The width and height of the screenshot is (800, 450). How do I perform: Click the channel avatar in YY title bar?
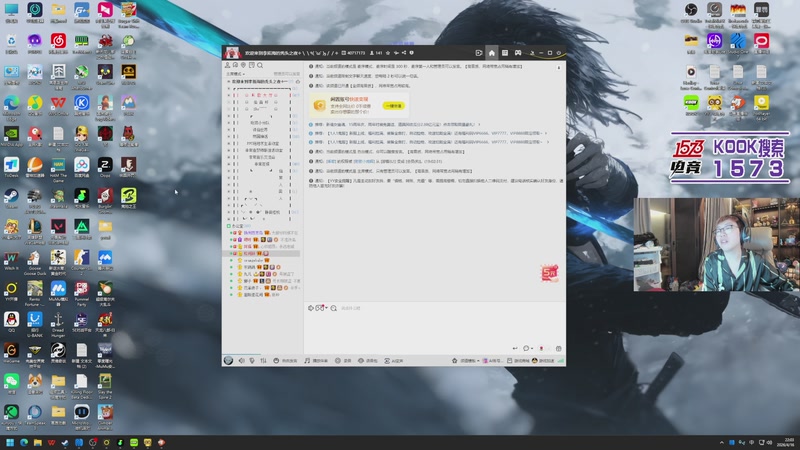pyautogui.click(x=232, y=53)
